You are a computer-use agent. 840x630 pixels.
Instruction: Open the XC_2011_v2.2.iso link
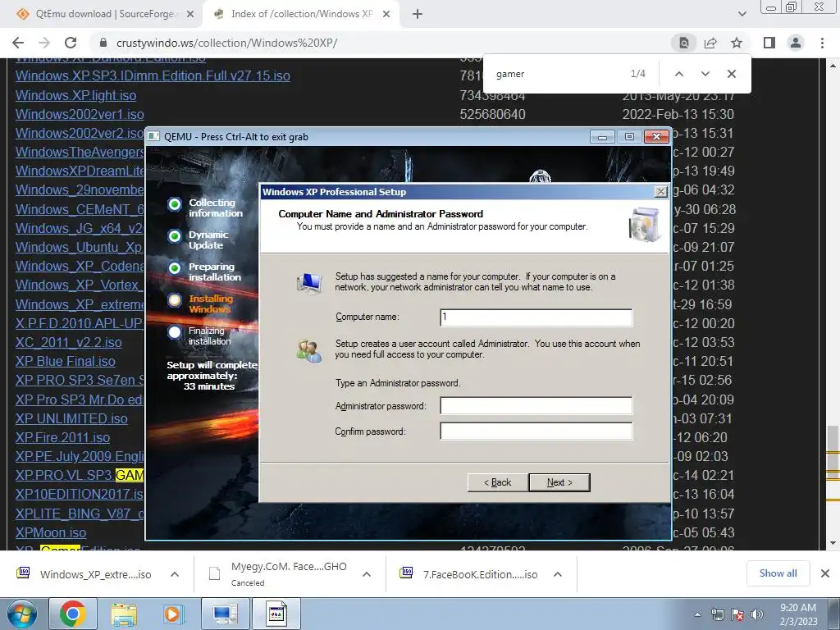[68, 342]
